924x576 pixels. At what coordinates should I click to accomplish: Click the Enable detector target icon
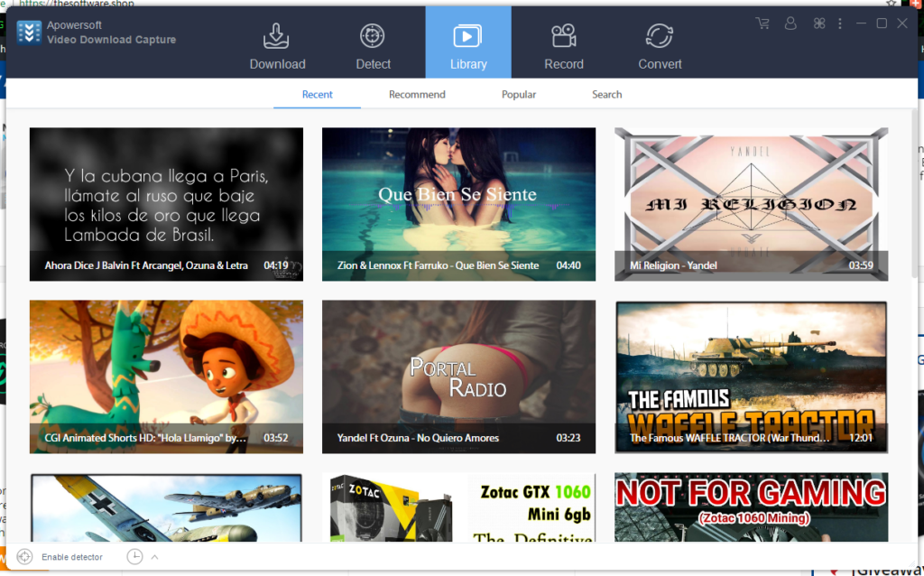pyautogui.click(x=24, y=556)
